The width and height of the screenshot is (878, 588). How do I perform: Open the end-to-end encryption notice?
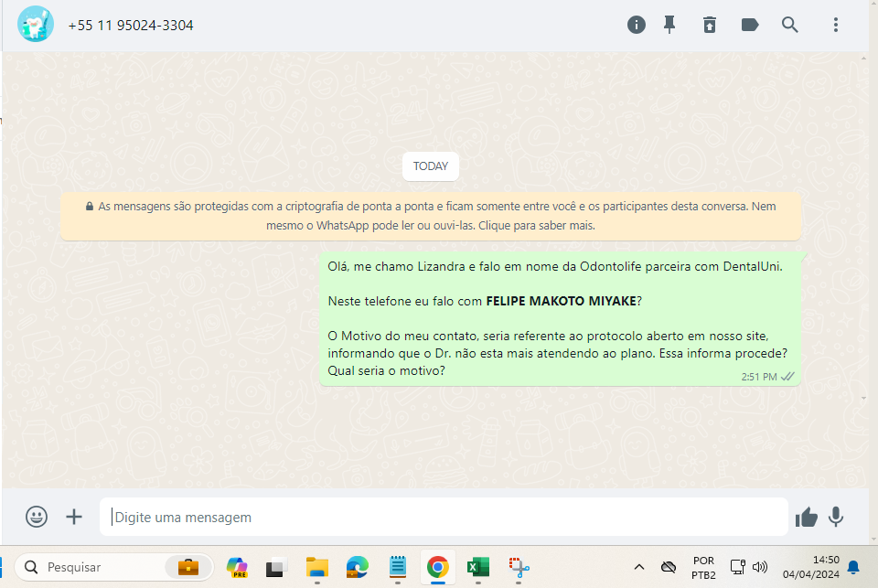(x=431, y=216)
